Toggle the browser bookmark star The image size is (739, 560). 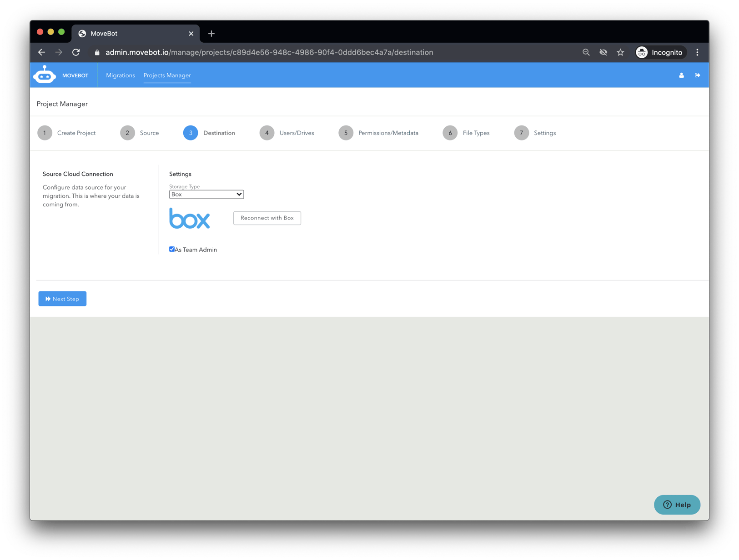point(620,52)
